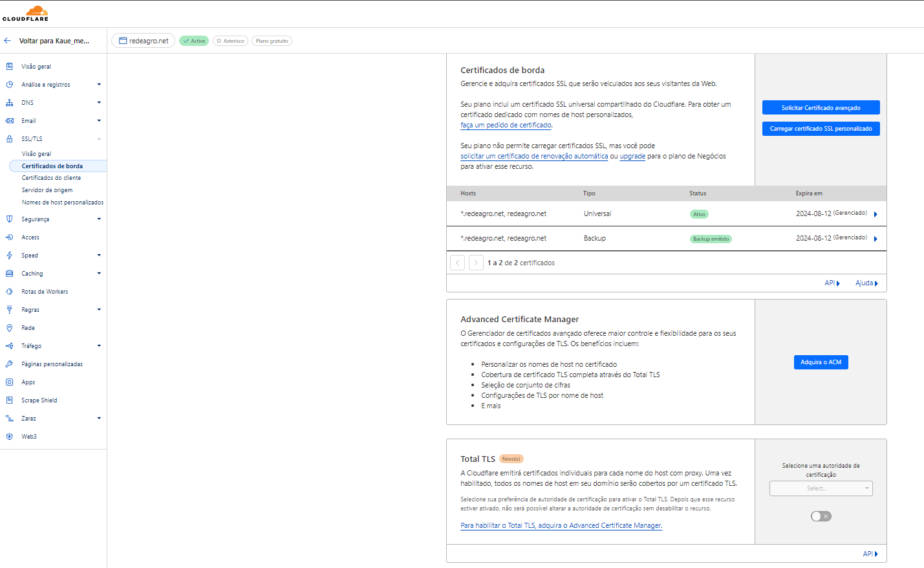
Task: Expand the Zaraz submenu arrow
Action: [99, 419]
